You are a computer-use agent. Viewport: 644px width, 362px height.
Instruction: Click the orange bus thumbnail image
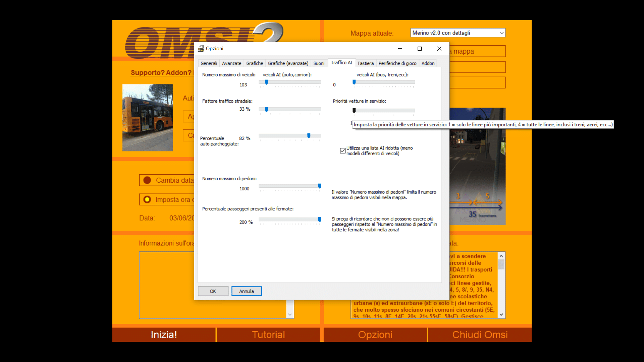pos(148,118)
